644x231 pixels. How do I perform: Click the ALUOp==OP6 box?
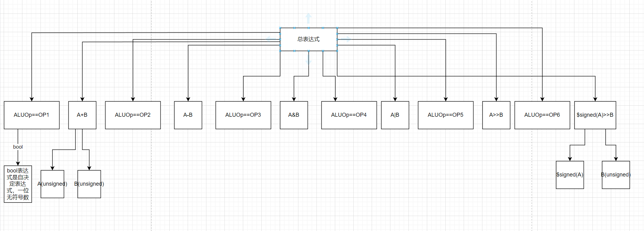click(542, 115)
